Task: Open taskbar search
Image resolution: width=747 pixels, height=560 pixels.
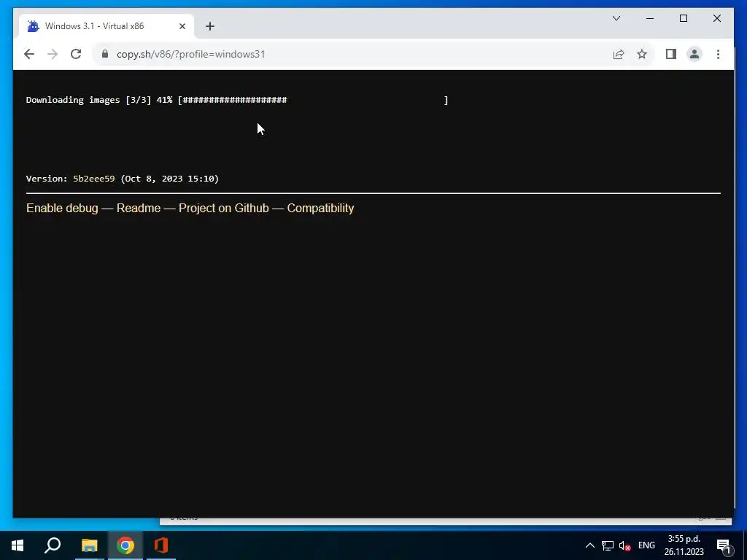Action: (x=53, y=545)
